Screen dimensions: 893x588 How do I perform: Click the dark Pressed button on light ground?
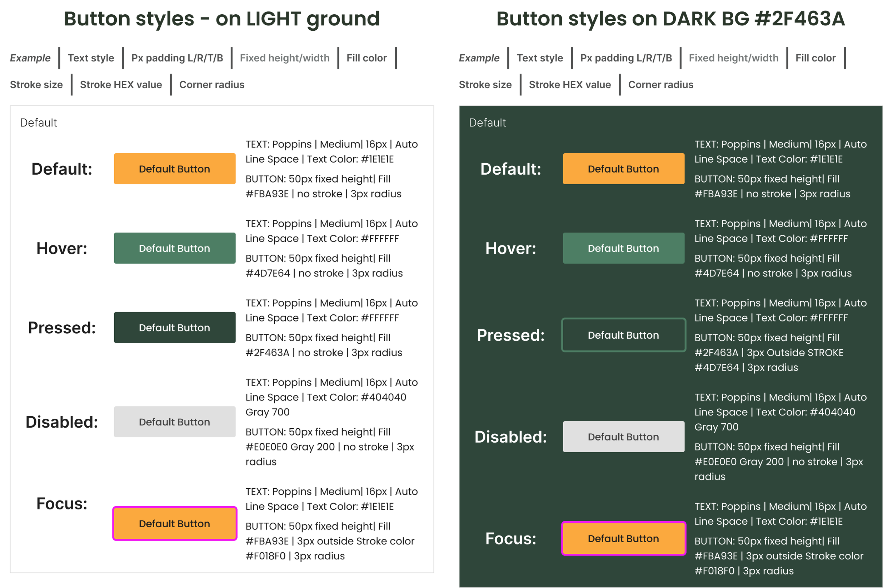(x=174, y=328)
